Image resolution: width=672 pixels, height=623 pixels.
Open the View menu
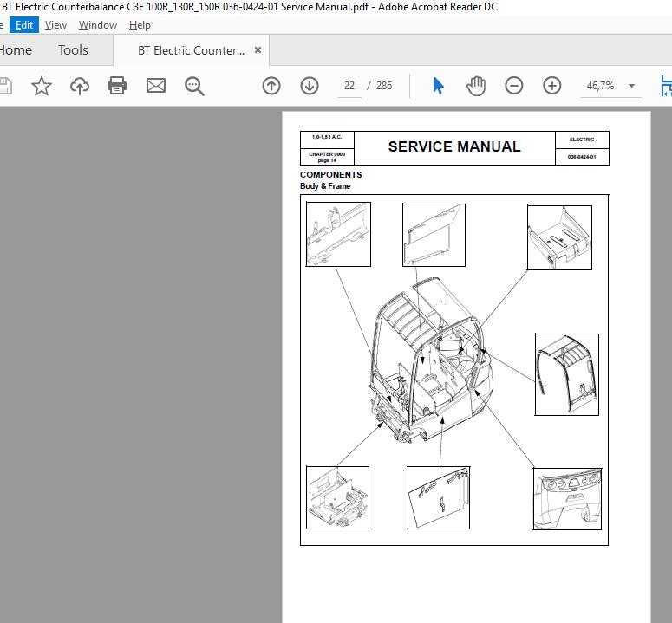click(x=55, y=25)
